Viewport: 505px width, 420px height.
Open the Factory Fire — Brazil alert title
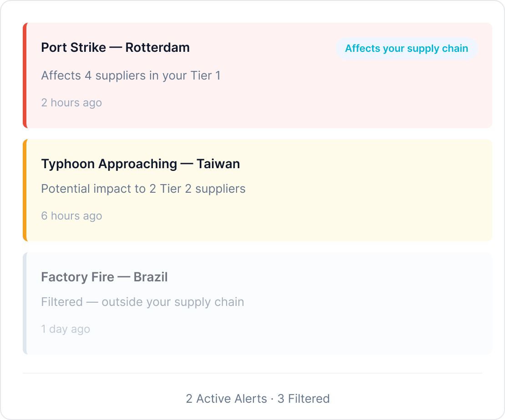[x=104, y=277]
